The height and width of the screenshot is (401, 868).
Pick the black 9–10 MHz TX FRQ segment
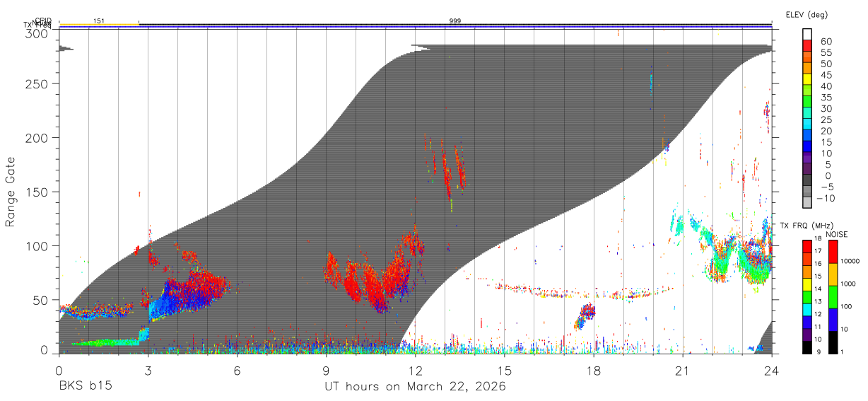[x=807, y=347]
